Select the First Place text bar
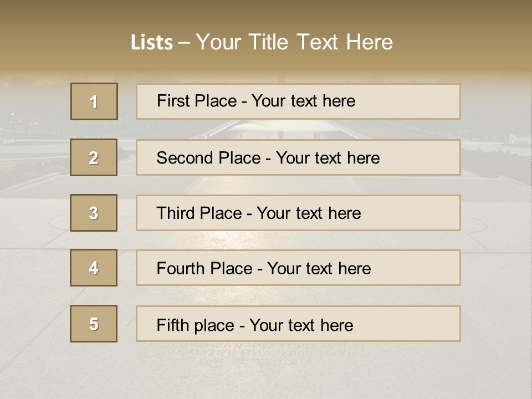The image size is (532, 399). 298,101
